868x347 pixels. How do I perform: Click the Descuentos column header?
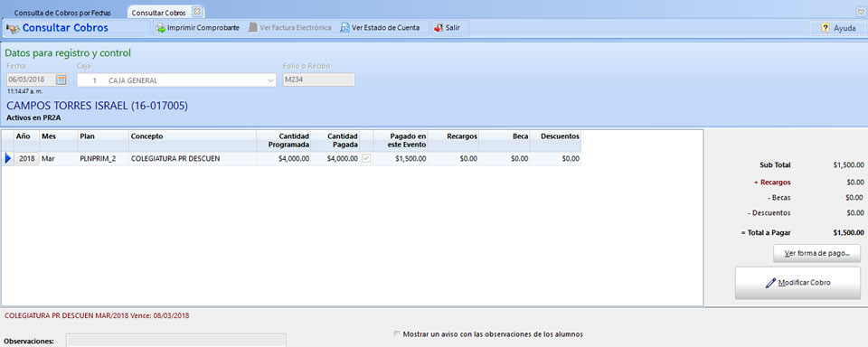556,141
